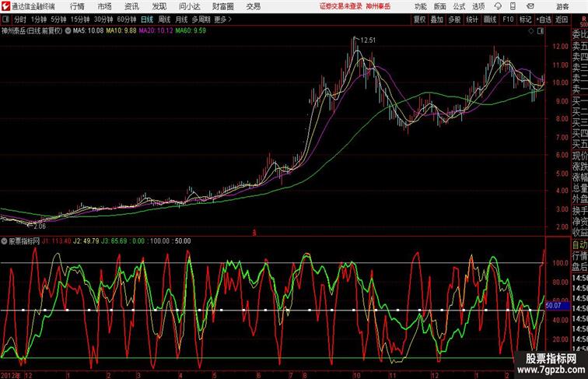This screenshot has height=379, width=588.
Task: Open the F10 company info
Action: 508,19
